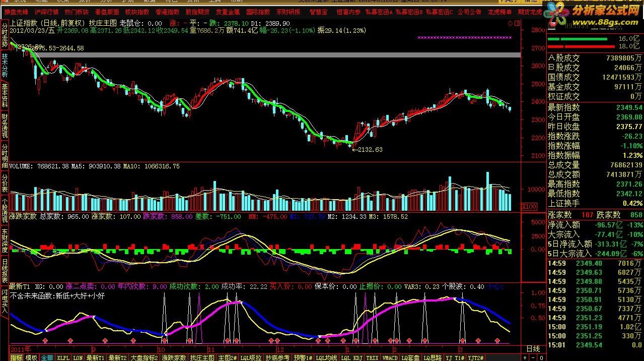The width and height of the screenshot is (644, 361).
Task: Select 板块指数 toolbar item
Action: (137, 12)
